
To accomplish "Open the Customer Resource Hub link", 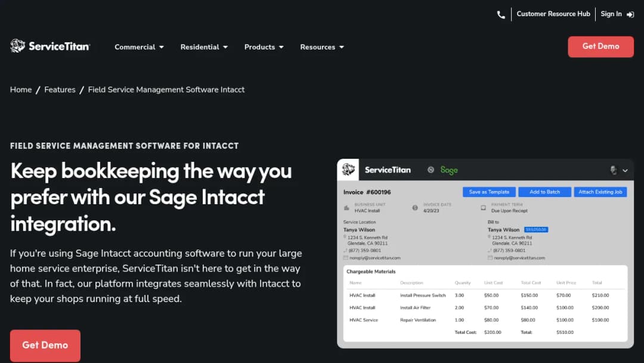I will click(553, 14).
